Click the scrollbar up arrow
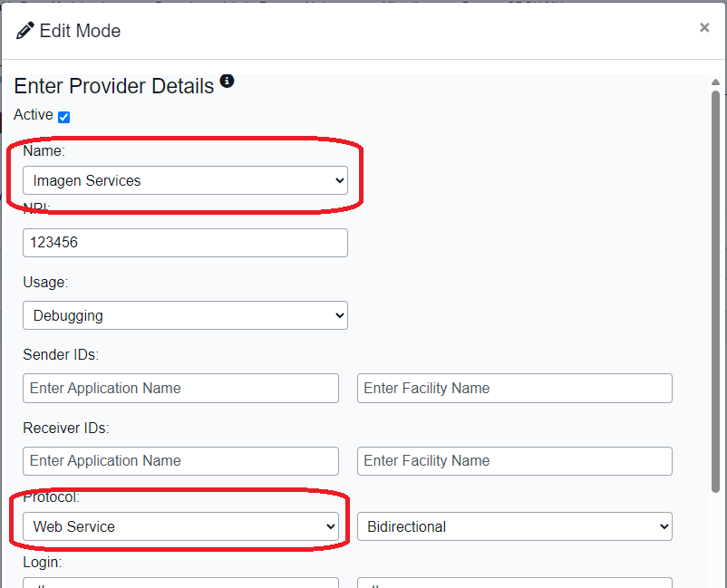Image resolution: width=727 pixels, height=588 pixels. (x=715, y=82)
